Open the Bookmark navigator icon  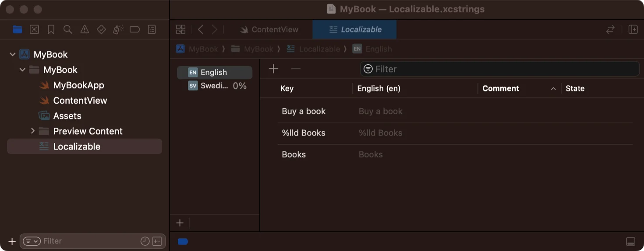[x=51, y=29]
